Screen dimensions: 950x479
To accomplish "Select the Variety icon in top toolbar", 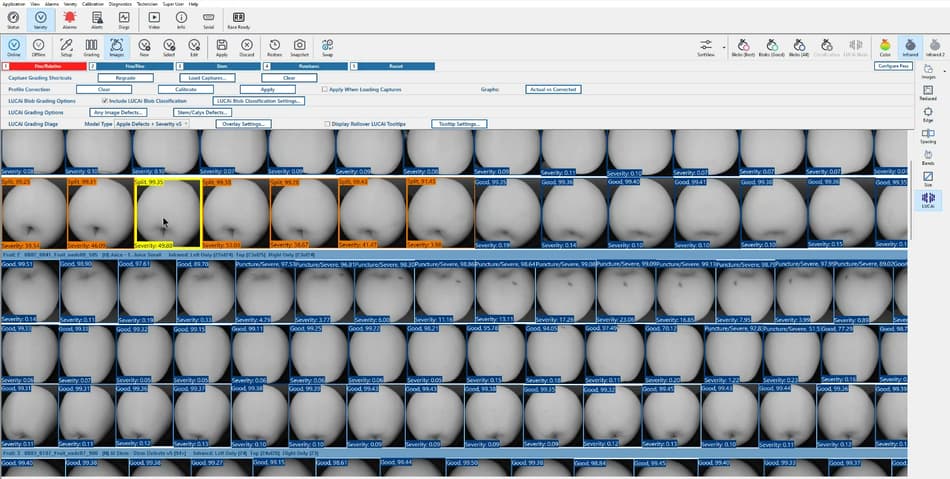I will pos(41,20).
